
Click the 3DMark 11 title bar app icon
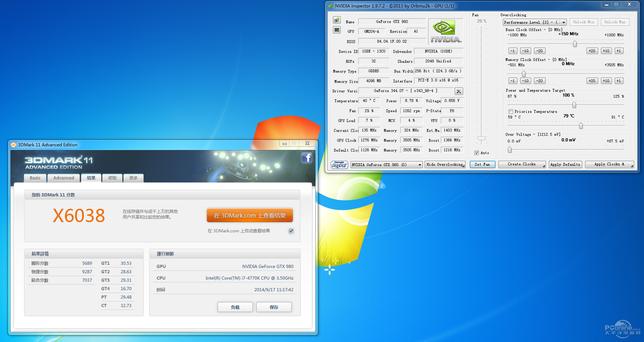pos(13,145)
